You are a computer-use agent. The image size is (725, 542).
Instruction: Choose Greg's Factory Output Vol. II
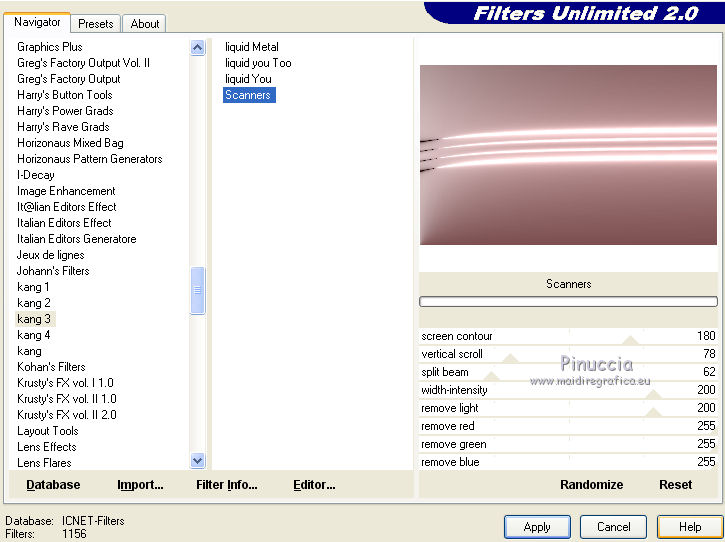(83, 63)
